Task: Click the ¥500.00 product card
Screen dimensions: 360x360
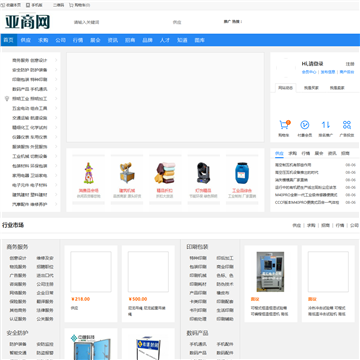Action: (148, 284)
